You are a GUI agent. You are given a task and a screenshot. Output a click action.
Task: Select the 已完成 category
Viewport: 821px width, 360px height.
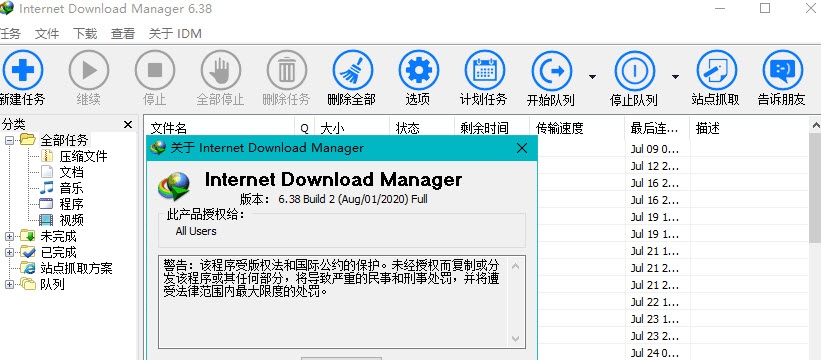[x=58, y=252]
